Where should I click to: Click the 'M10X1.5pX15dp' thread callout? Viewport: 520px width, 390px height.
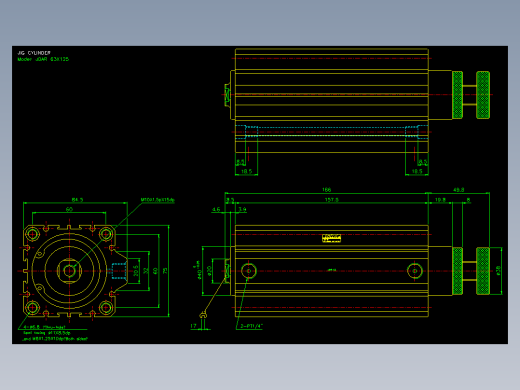(x=158, y=200)
